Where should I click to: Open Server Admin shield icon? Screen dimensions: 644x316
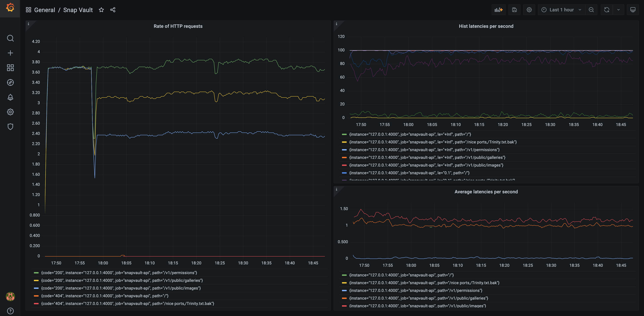tap(10, 127)
